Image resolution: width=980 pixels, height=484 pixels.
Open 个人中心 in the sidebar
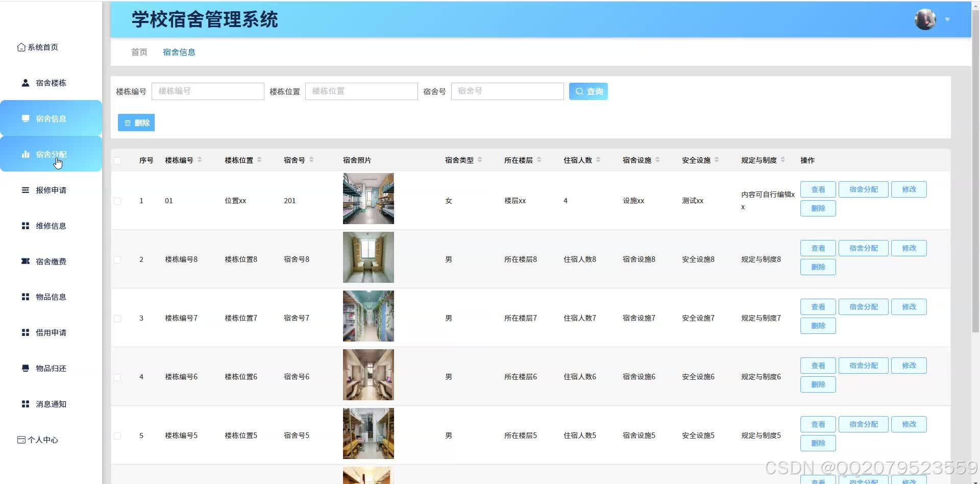pos(51,440)
